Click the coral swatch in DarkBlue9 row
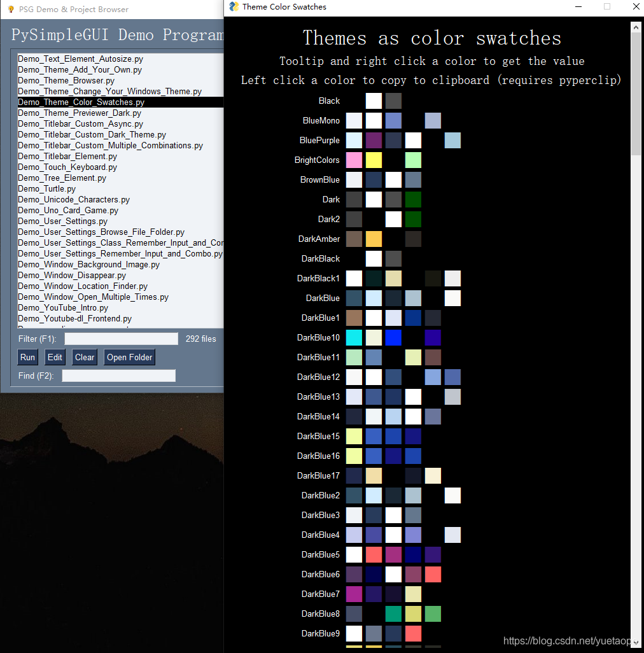 click(x=413, y=633)
